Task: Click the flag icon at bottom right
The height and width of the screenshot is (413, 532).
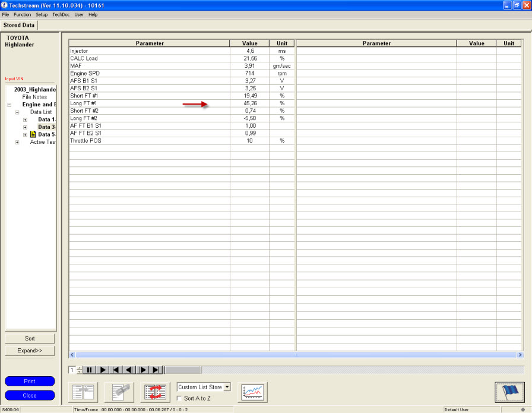Action: (x=509, y=392)
